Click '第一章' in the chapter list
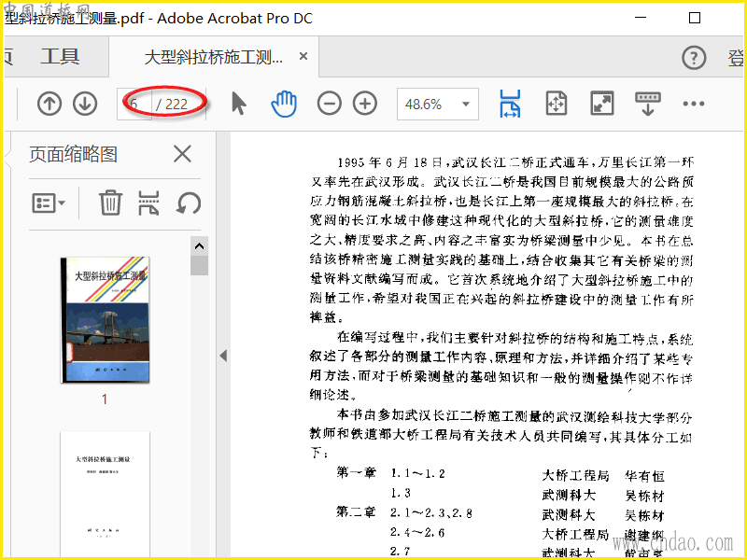 click(357, 472)
